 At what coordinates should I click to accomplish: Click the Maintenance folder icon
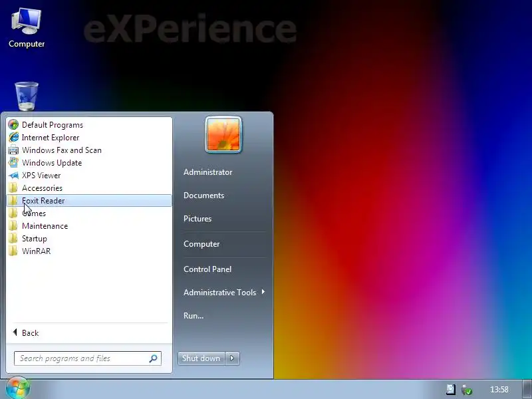13,226
